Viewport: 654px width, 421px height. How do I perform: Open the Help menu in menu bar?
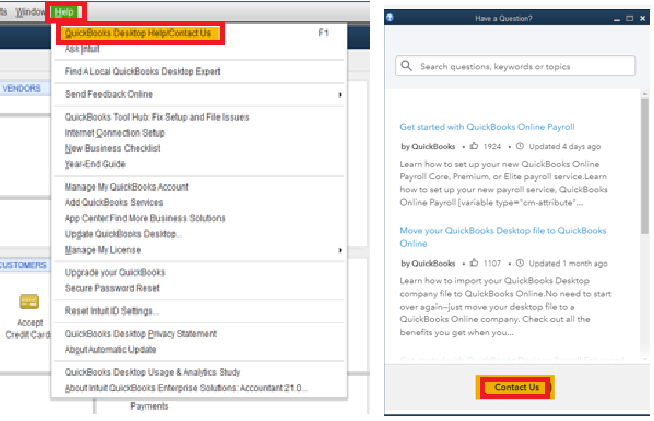coord(66,12)
